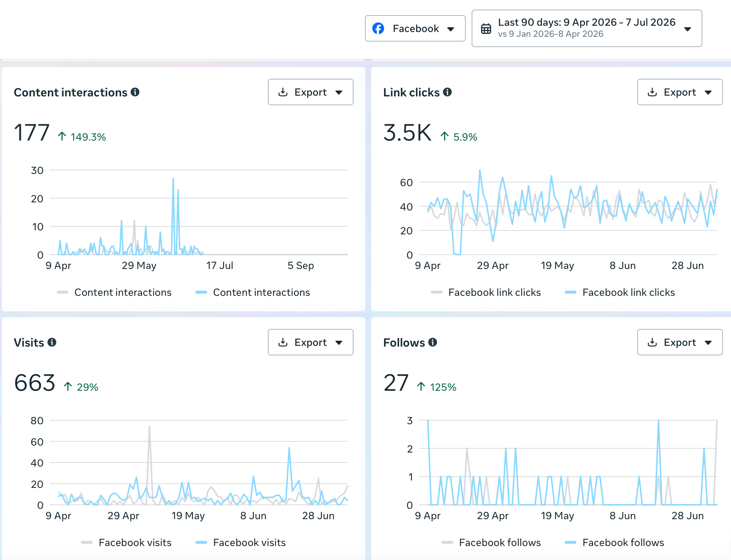The image size is (731, 560).
Task: Export Content interactions data
Action: click(311, 92)
